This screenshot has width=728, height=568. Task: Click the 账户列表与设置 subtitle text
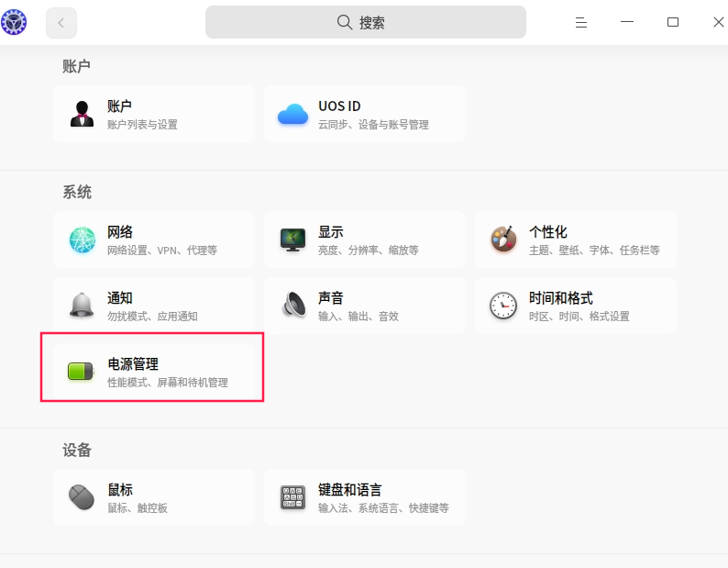tap(142, 125)
